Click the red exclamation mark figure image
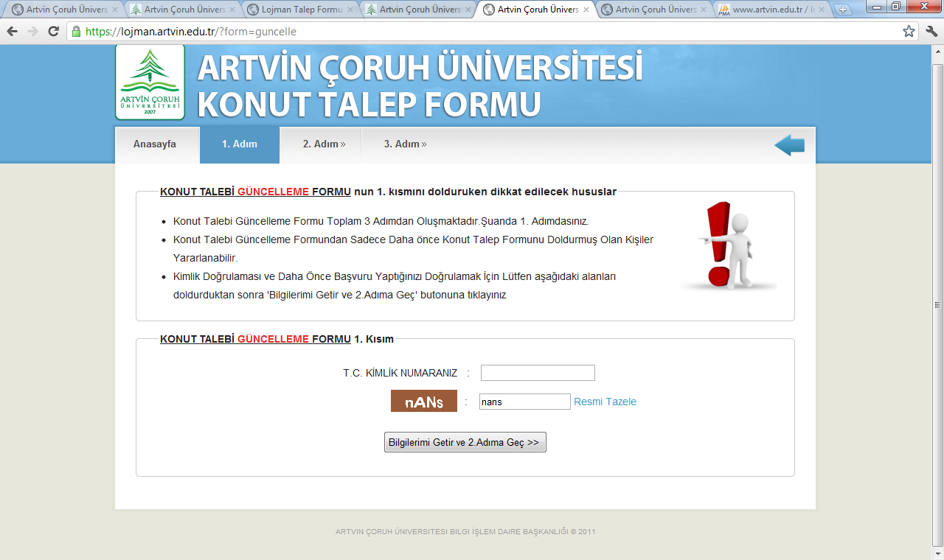The image size is (944, 560). pyautogui.click(x=728, y=245)
